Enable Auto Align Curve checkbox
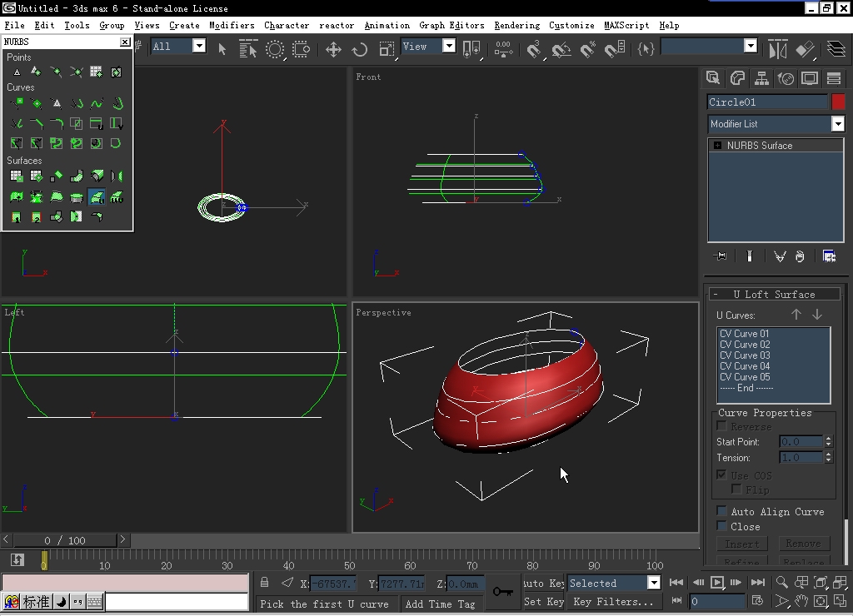The image size is (853, 616). (x=721, y=511)
